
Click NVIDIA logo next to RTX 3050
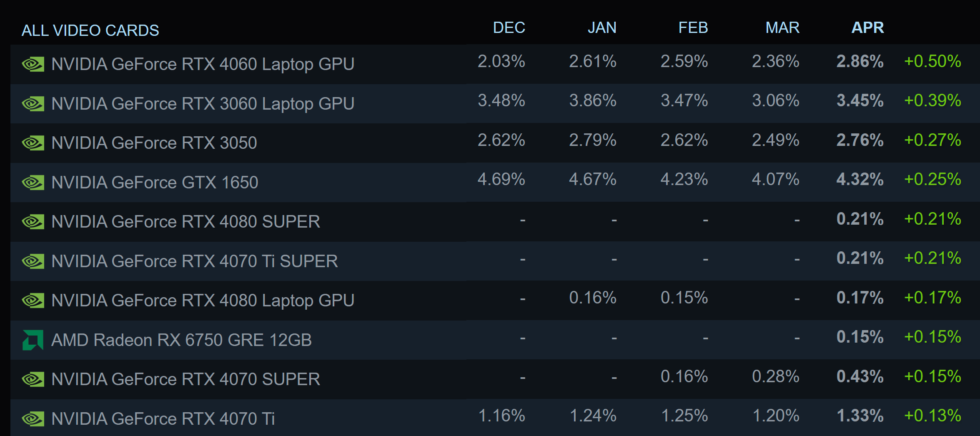coord(33,143)
